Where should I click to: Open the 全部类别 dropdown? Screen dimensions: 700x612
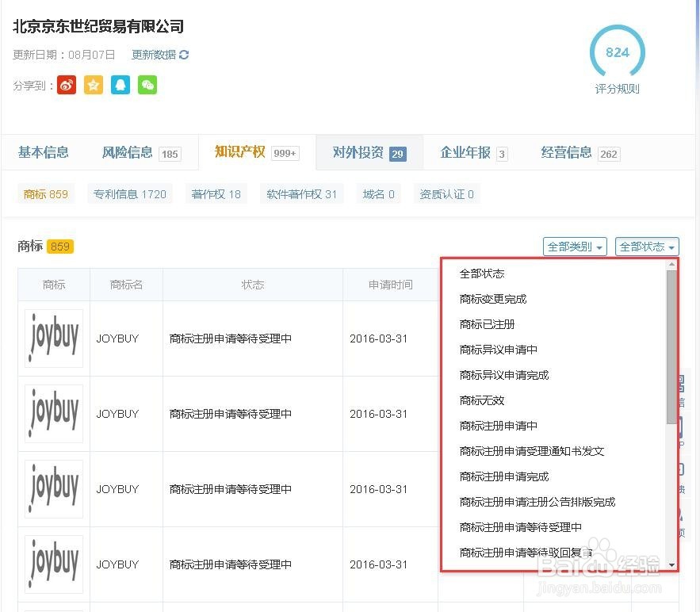pos(575,247)
